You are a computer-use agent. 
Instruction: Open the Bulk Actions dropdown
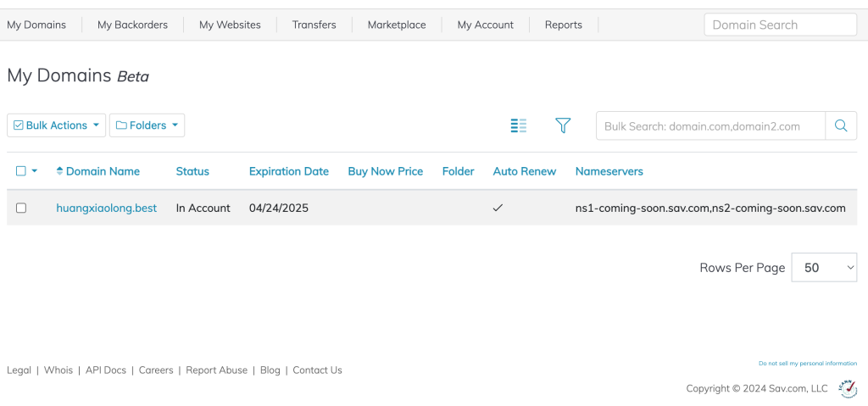pos(57,125)
